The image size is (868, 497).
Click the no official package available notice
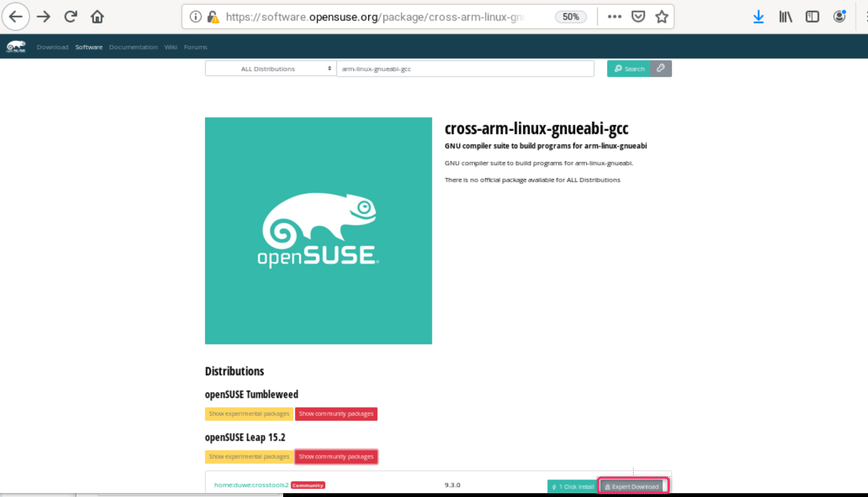(532, 180)
